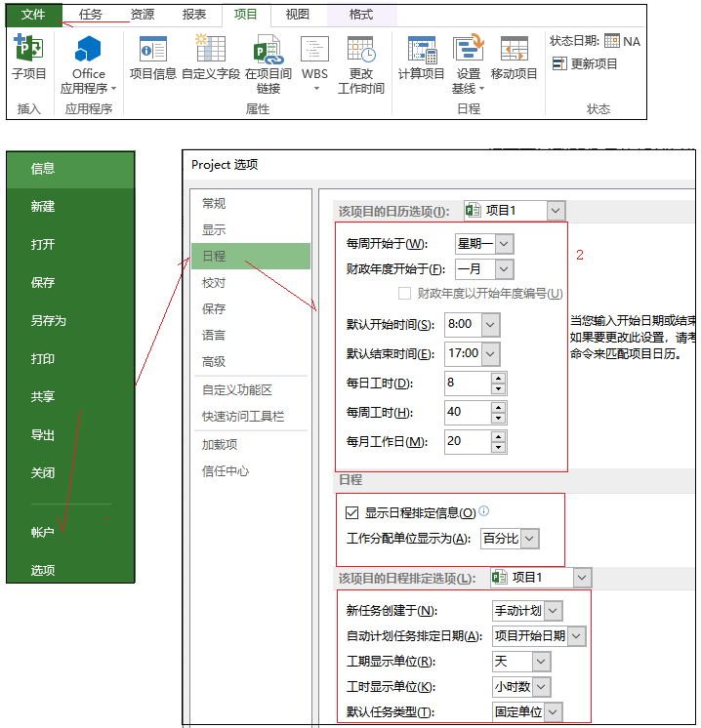Select 日程 options category
701x728 pixels.
point(251,257)
